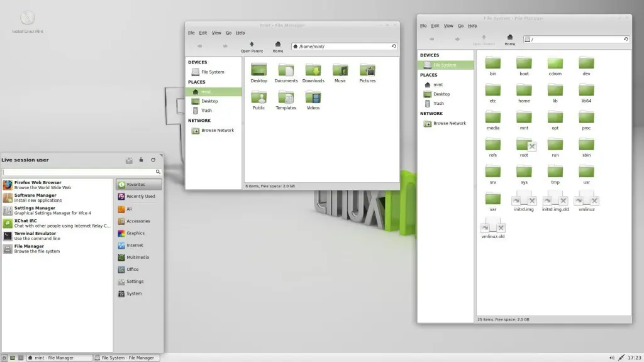Select Accessories category in menu
The image size is (644, 362).
[x=139, y=221]
